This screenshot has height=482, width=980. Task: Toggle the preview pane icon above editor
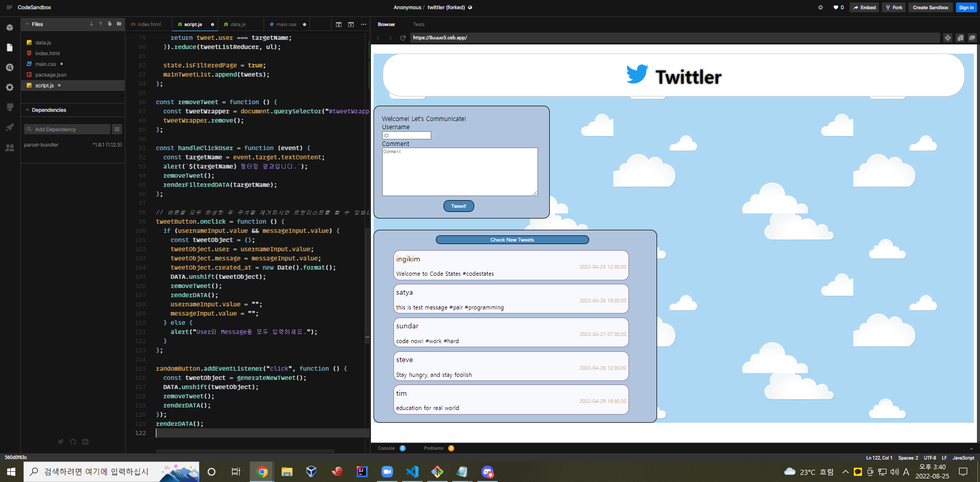click(351, 25)
